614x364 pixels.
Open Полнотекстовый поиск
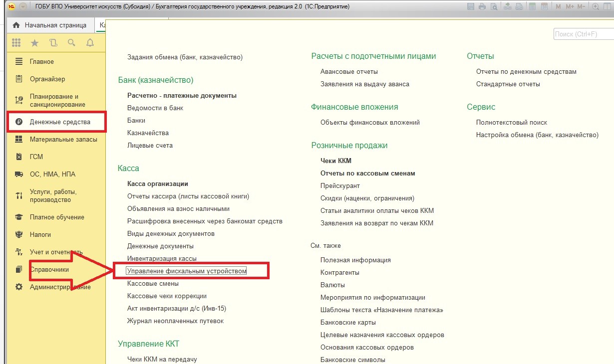(x=512, y=122)
